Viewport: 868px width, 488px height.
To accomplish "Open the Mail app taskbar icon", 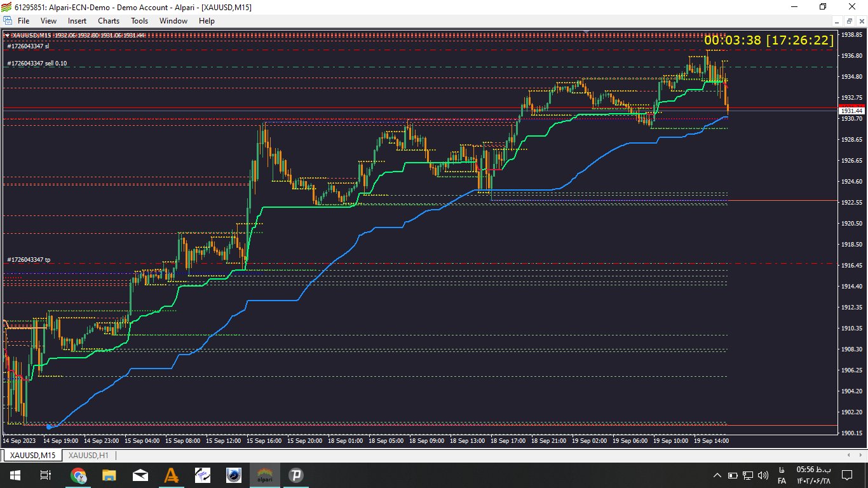I will [140, 475].
